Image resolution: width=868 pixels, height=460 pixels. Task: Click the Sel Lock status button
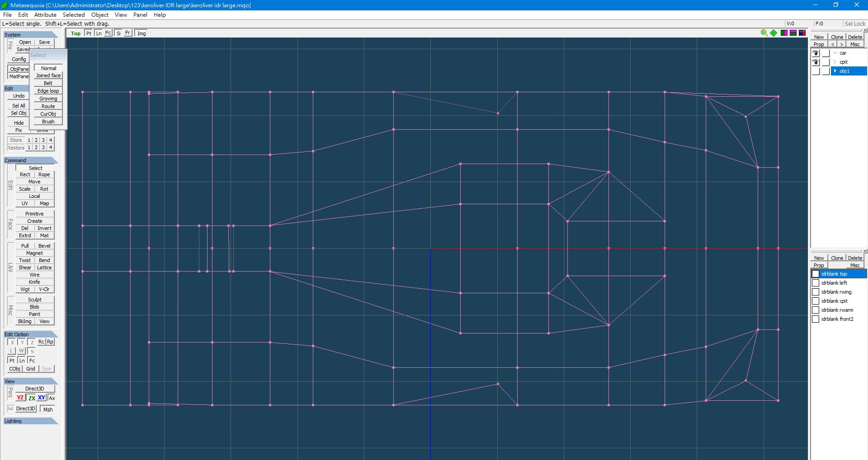[855, 24]
